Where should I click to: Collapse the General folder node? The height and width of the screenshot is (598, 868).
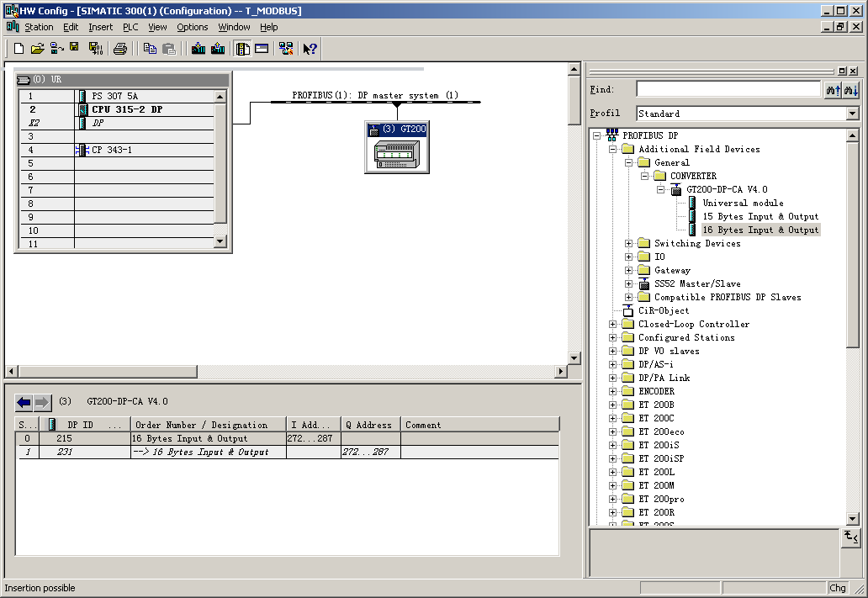point(628,163)
